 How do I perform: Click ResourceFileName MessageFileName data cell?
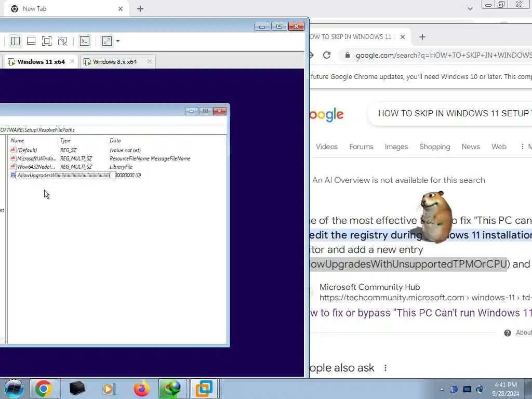[150, 158]
